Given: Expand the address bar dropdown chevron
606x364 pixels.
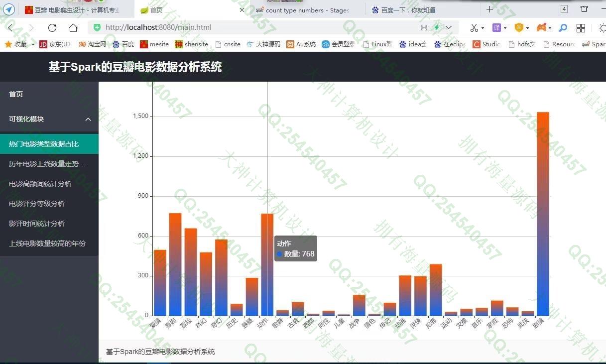Looking at the screenshot, I should pyautogui.click(x=449, y=27).
